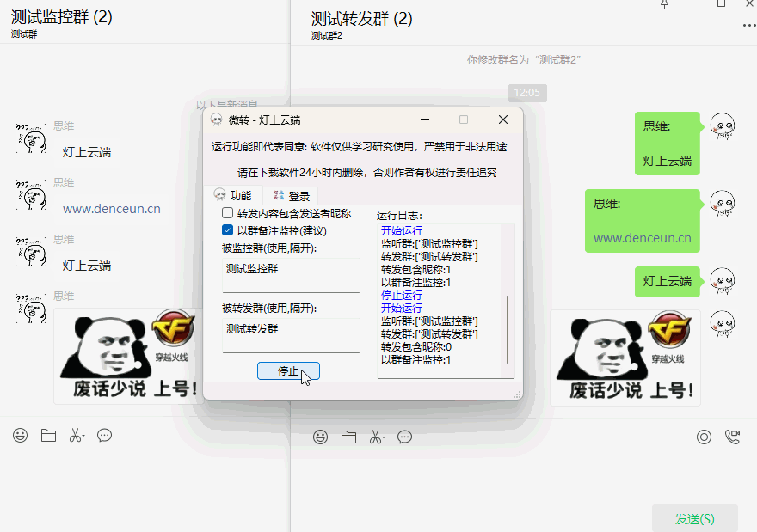Open panda sticker in 测试转发群 chat
Screen dimensions: 757x532
625,358
